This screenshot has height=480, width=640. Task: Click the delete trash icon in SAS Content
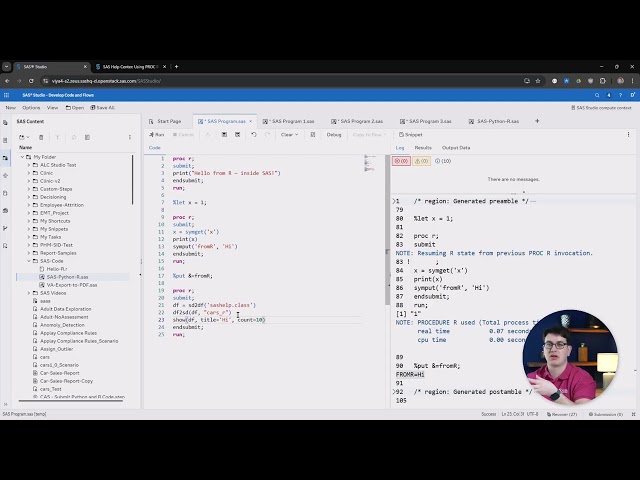point(41,138)
